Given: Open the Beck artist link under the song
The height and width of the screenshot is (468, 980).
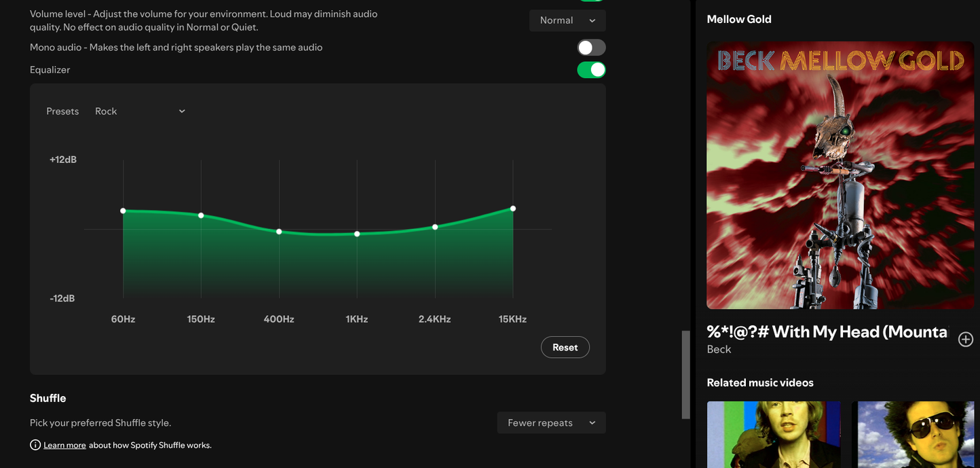Looking at the screenshot, I should point(719,349).
